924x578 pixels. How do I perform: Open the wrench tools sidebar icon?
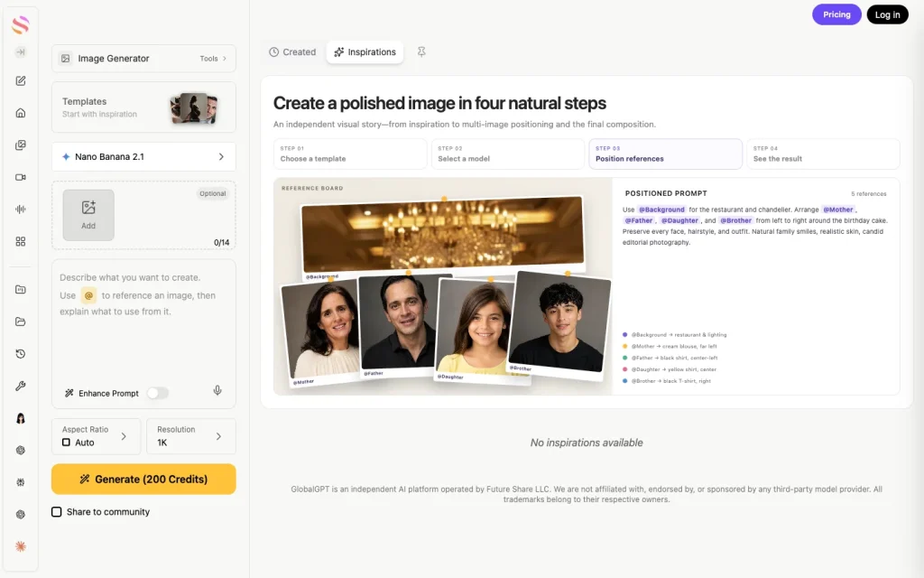[21, 386]
